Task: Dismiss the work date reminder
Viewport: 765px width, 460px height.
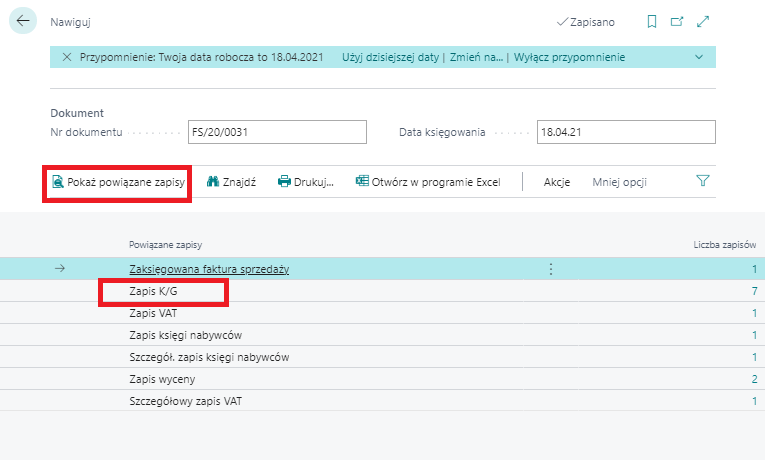Action: (67, 57)
